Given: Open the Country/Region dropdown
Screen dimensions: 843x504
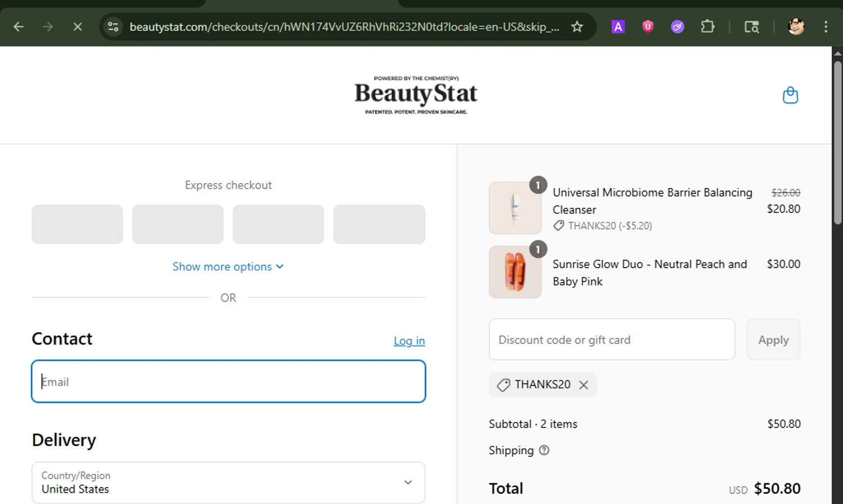Looking at the screenshot, I should click(228, 483).
